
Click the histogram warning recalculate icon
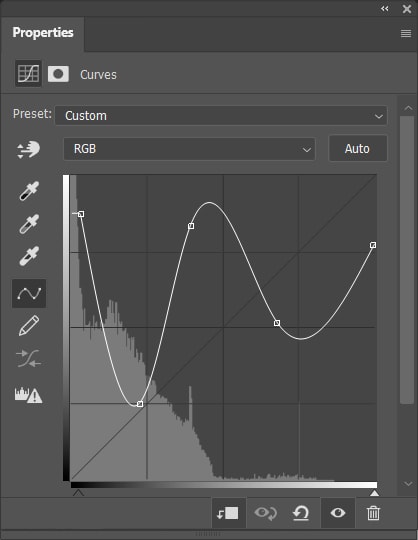click(x=29, y=395)
